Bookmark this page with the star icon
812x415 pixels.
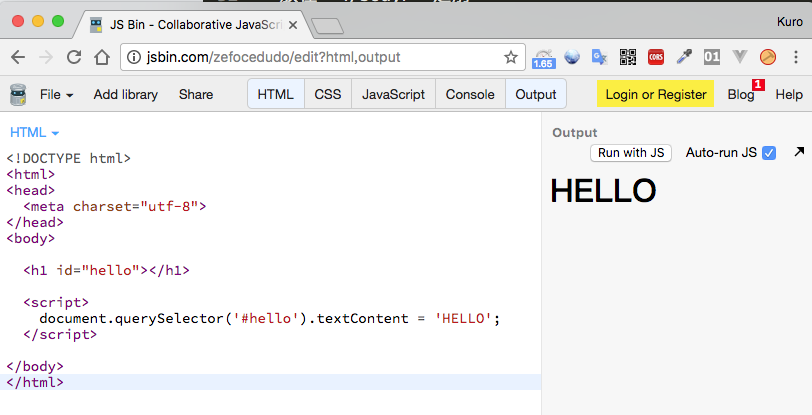(511, 57)
